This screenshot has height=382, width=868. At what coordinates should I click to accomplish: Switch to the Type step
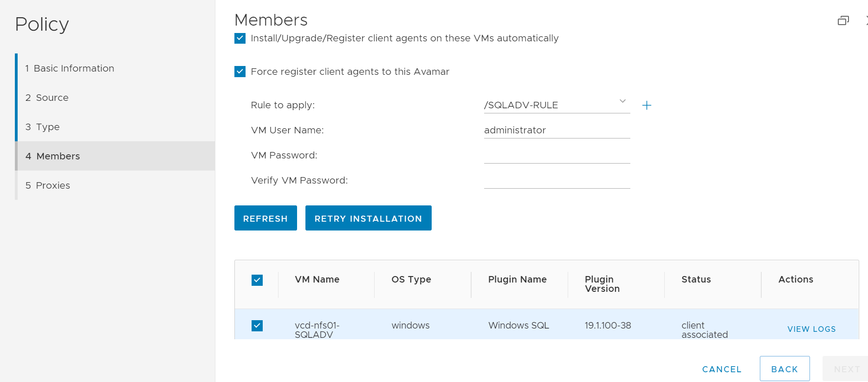tap(47, 127)
